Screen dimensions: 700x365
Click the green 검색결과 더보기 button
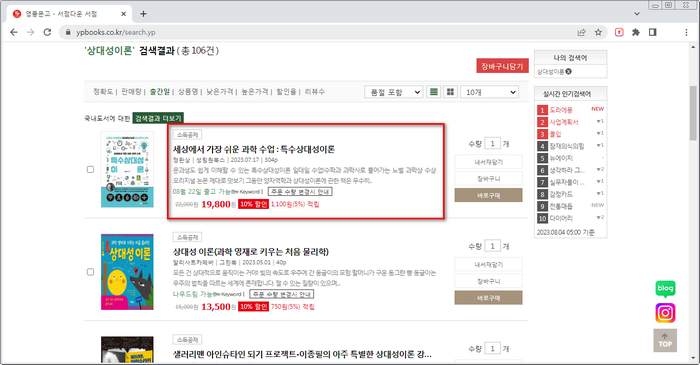click(158, 118)
